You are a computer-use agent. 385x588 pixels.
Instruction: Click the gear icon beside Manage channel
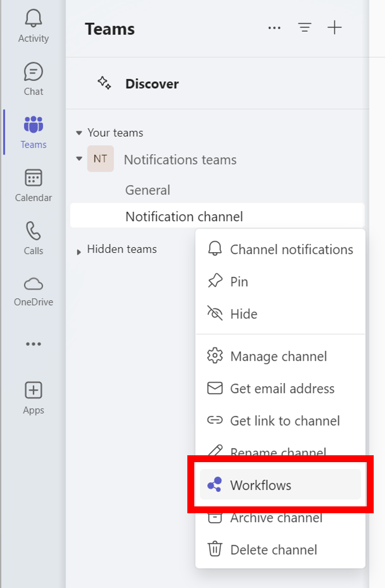[x=215, y=355]
